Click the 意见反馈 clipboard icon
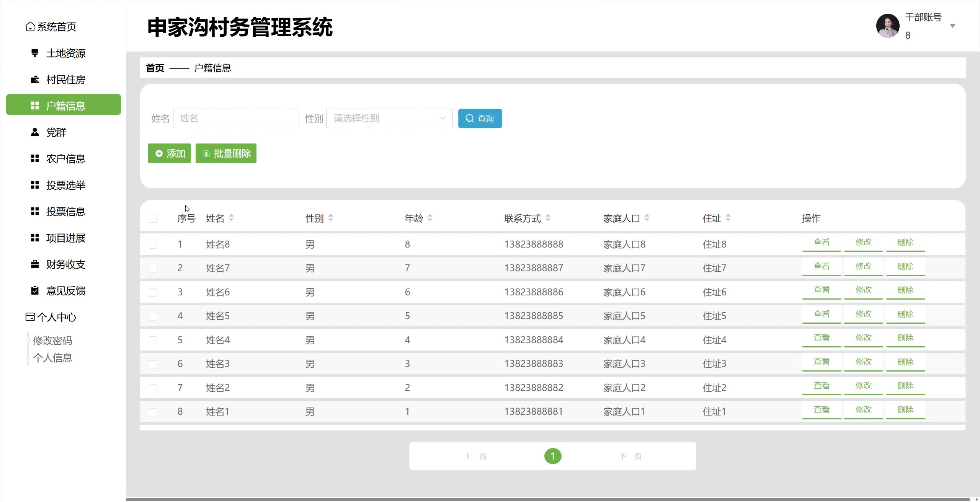Image resolution: width=980 pixels, height=502 pixels. click(35, 291)
